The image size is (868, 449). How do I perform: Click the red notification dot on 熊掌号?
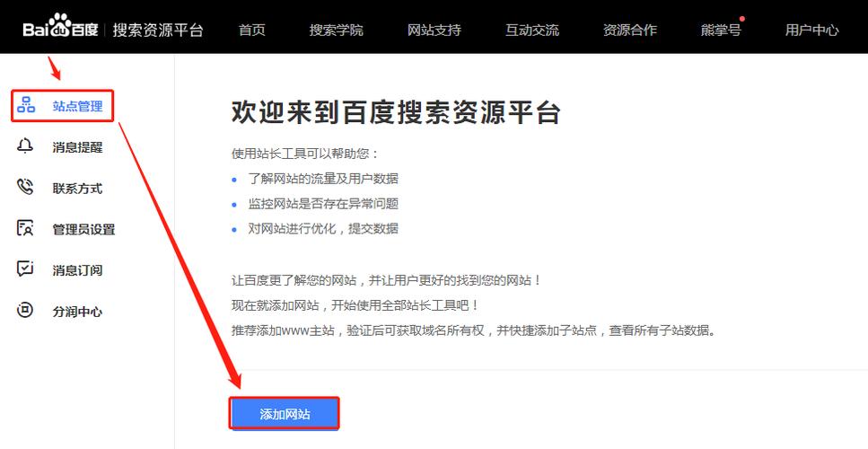click(742, 19)
